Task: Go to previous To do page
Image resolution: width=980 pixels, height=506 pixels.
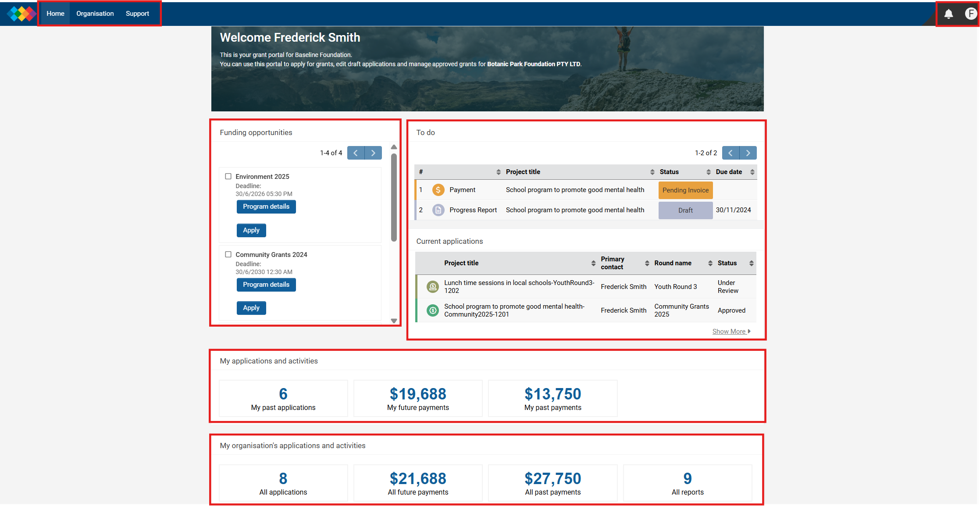Action: pos(731,153)
